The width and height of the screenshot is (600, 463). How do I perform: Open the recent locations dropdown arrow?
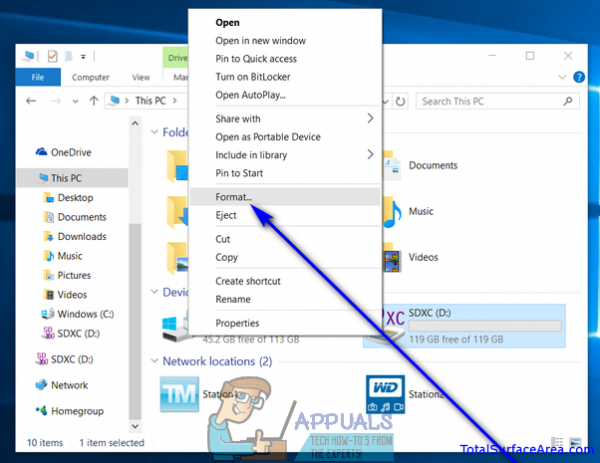(75, 101)
